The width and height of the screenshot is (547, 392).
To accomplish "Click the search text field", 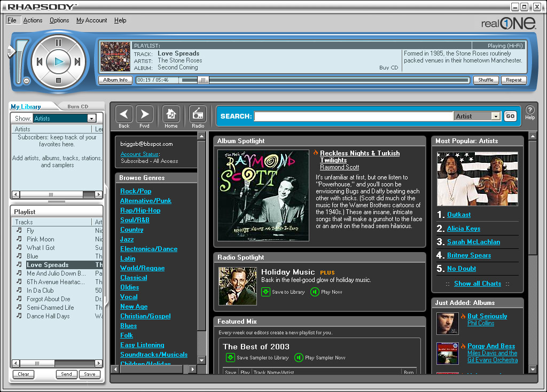I will [x=354, y=116].
